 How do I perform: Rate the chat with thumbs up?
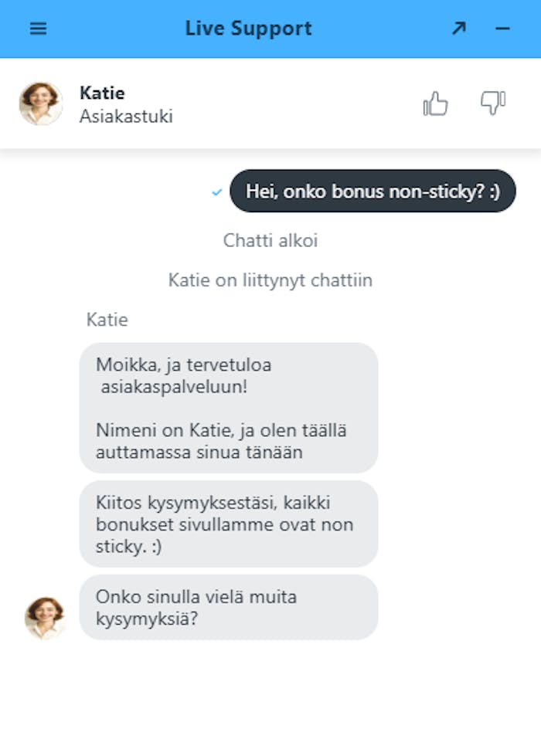[x=436, y=103]
